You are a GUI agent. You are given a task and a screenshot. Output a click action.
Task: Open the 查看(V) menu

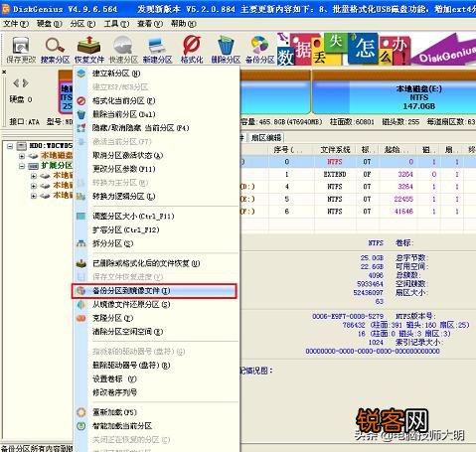pyautogui.click(x=150, y=24)
